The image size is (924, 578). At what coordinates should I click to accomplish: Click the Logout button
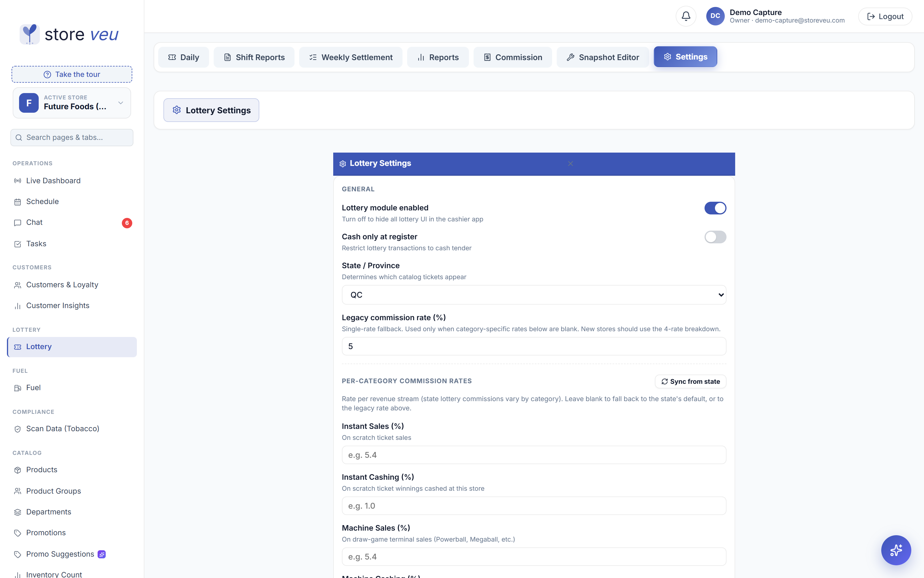pos(885,16)
